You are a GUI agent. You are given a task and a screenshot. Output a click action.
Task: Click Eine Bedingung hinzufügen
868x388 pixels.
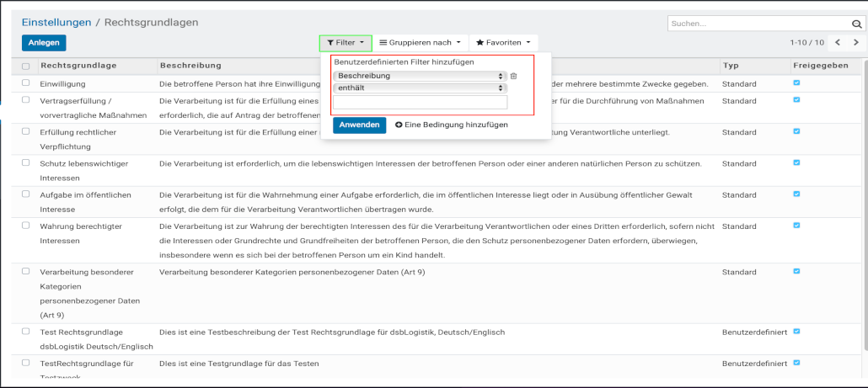coord(452,125)
